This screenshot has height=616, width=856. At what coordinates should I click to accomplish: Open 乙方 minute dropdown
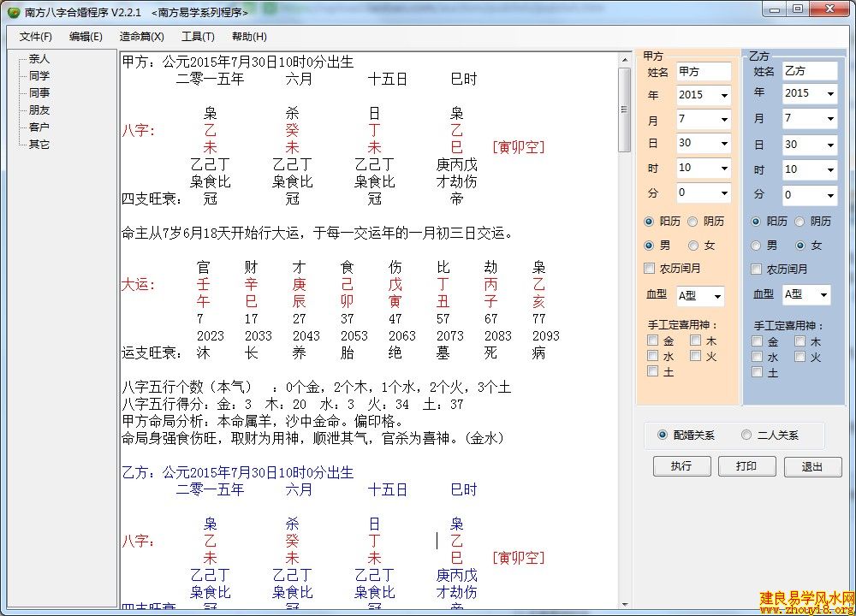[x=830, y=195]
